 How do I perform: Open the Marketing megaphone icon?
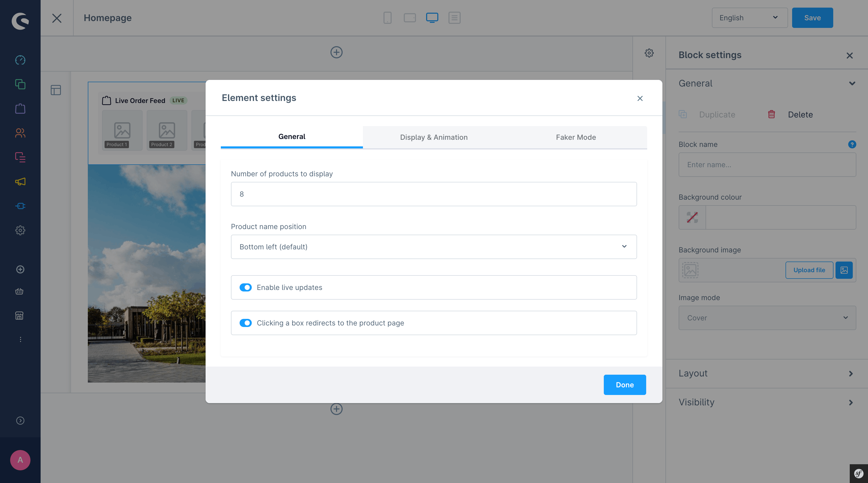20,182
